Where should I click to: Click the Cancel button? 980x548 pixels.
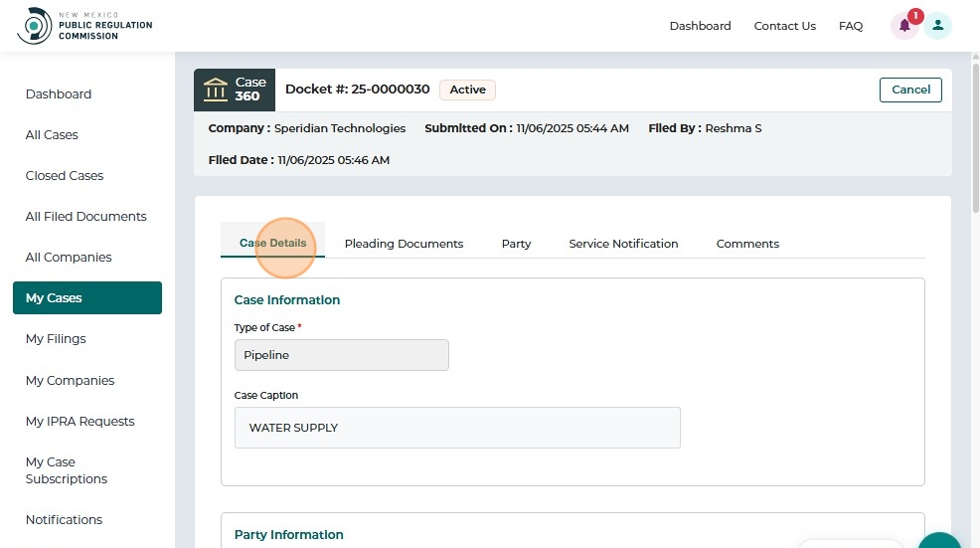tap(910, 90)
